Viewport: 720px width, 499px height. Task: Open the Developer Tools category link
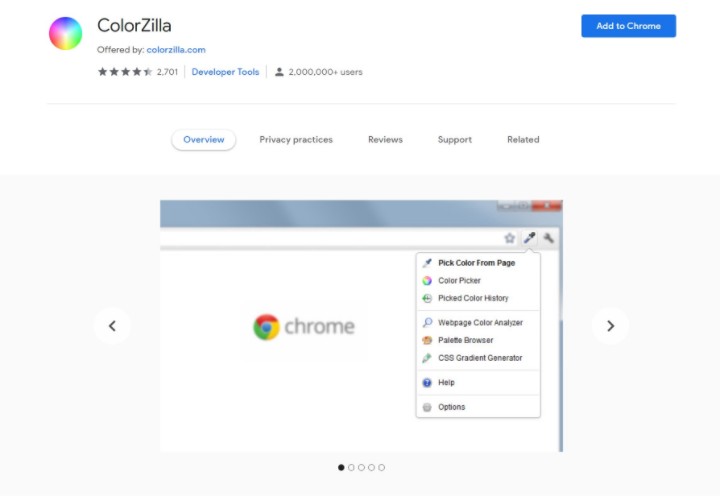[x=225, y=72]
